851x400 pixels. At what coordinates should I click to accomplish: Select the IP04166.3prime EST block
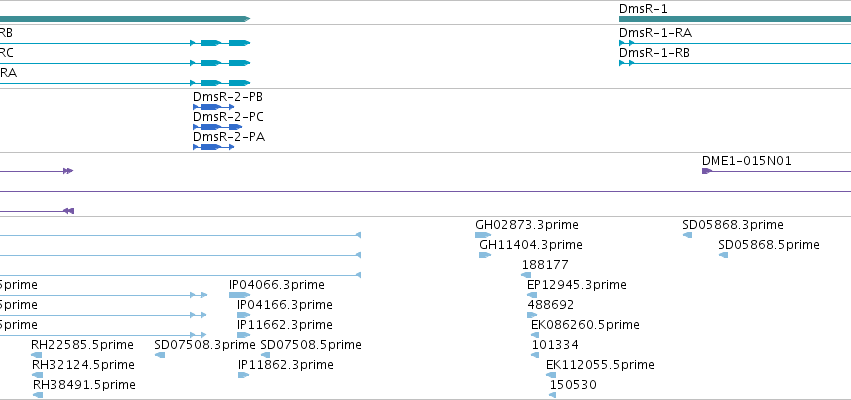click(x=243, y=315)
